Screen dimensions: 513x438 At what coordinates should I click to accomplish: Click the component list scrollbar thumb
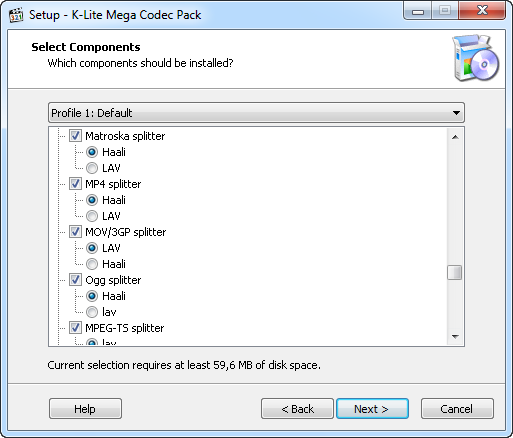[x=455, y=273]
